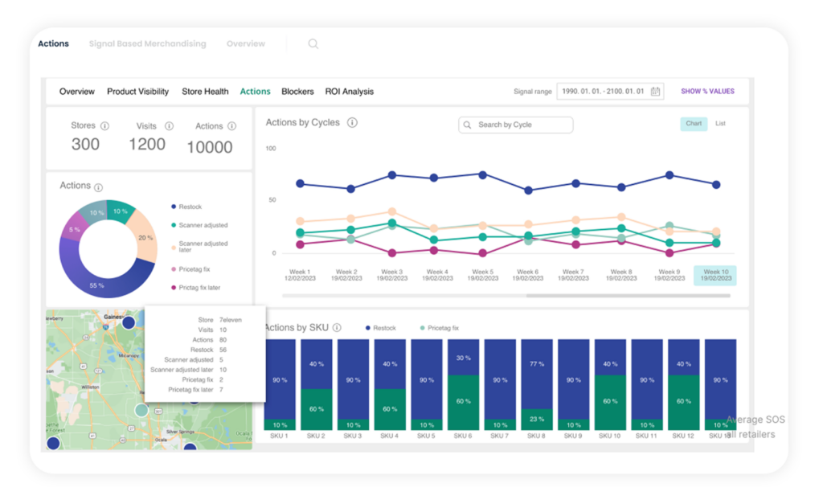Viewport: 823px width, 504px height.
Task: Switch to List view toggle
Action: (720, 124)
